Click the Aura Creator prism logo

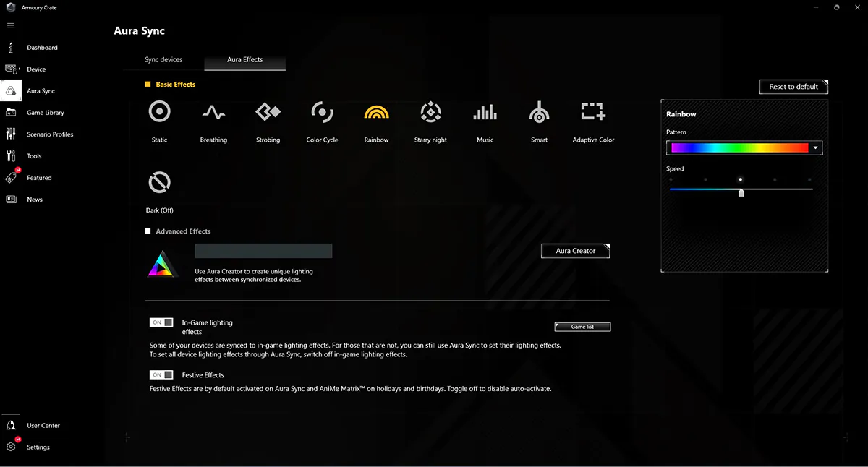tap(163, 264)
